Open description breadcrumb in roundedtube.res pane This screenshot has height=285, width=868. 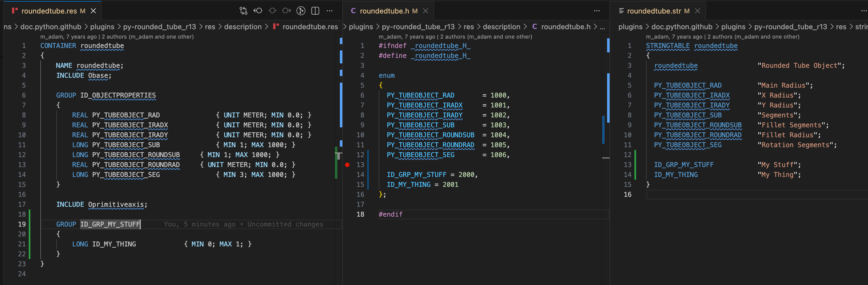pyautogui.click(x=243, y=26)
